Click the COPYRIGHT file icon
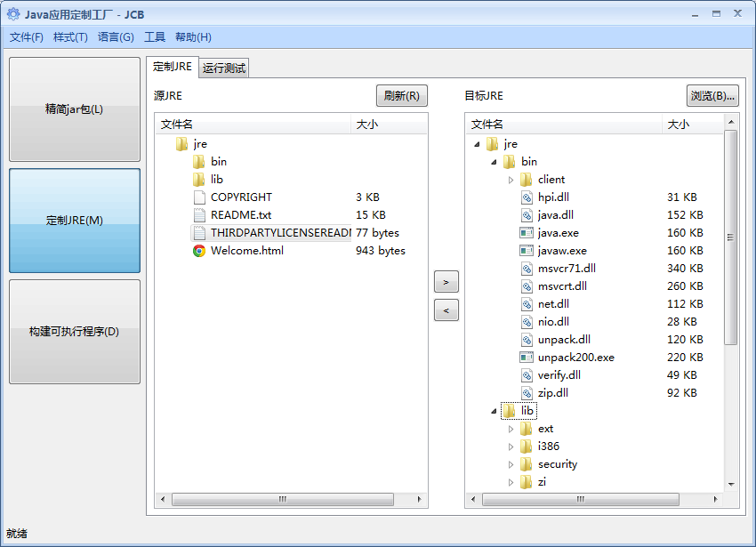 199,197
